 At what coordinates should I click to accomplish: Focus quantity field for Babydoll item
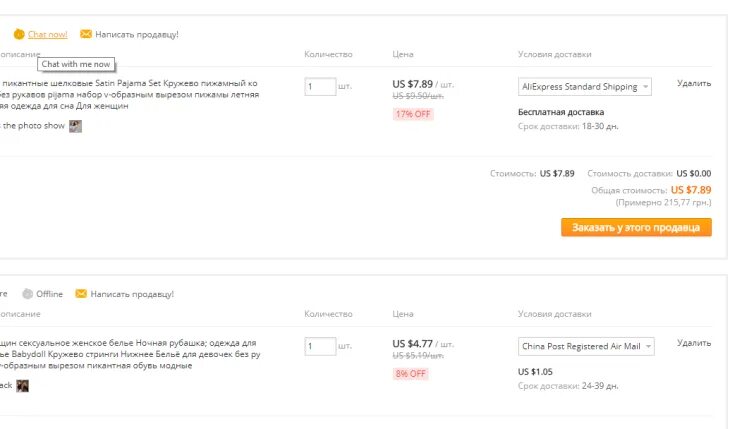(320, 347)
